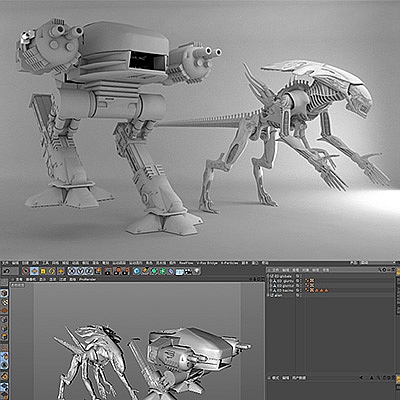This screenshot has width=400, height=400.
Task: Select the alien object in the Object Manager
Action: [x=278, y=295]
